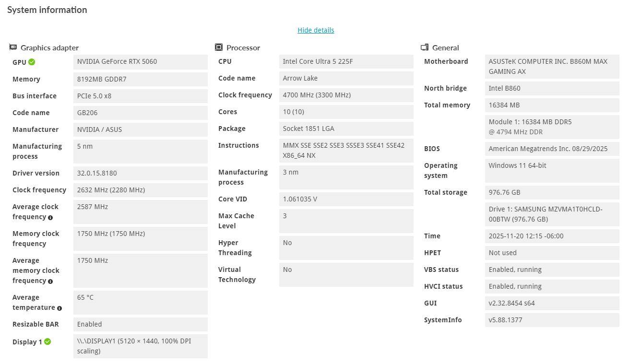The height and width of the screenshot is (364, 629).
Task: Click info icon next to Average temperature
Action: [59, 308]
